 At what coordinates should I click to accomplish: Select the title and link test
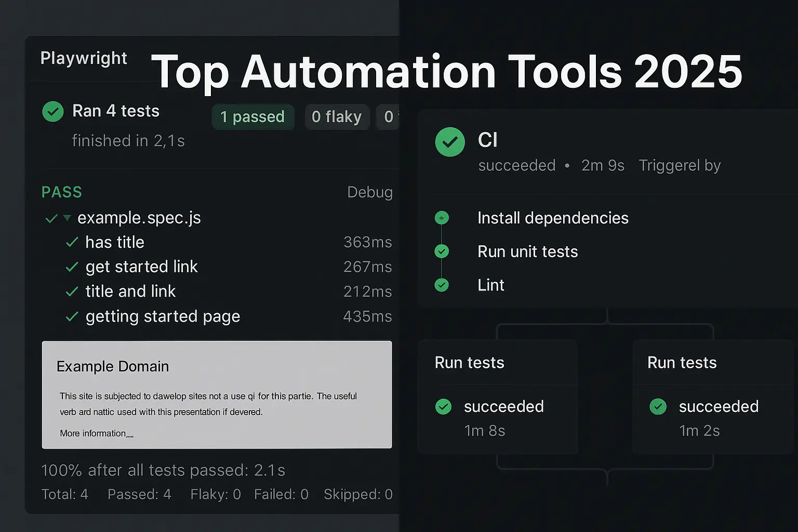click(130, 291)
